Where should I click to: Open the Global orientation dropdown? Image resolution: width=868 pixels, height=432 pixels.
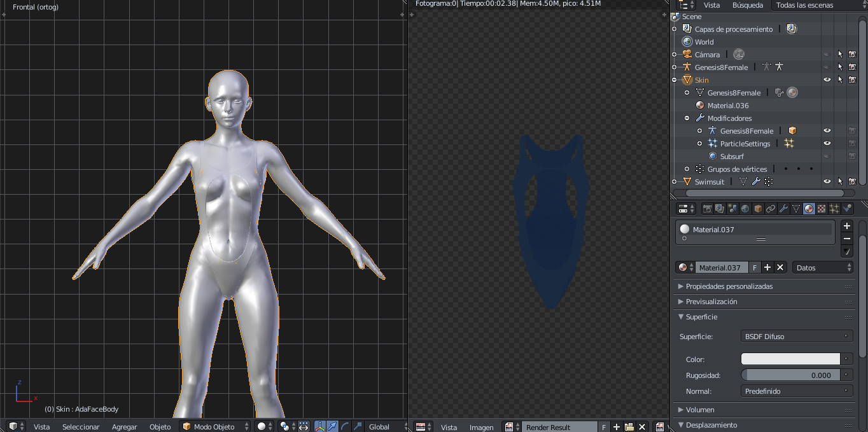click(x=384, y=426)
